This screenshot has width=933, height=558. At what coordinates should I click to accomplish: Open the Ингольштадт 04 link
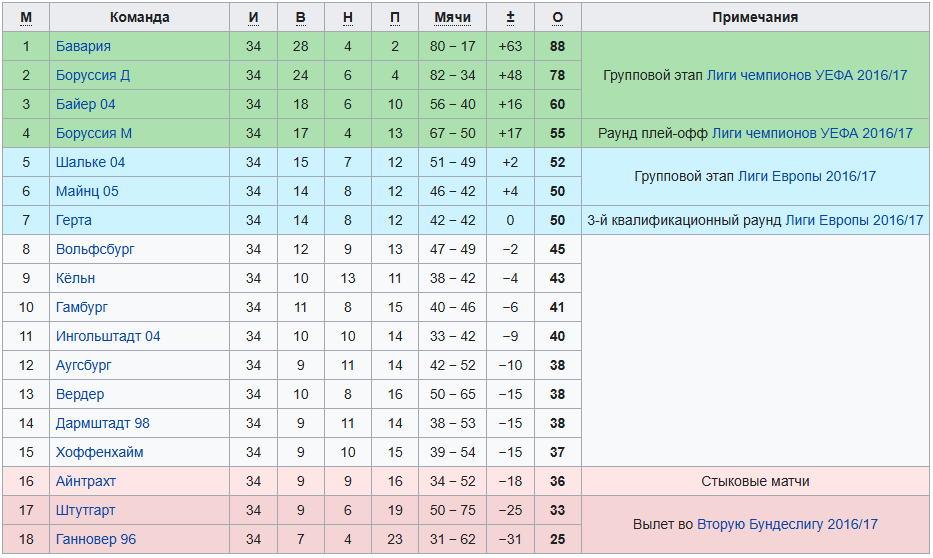(108, 336)
